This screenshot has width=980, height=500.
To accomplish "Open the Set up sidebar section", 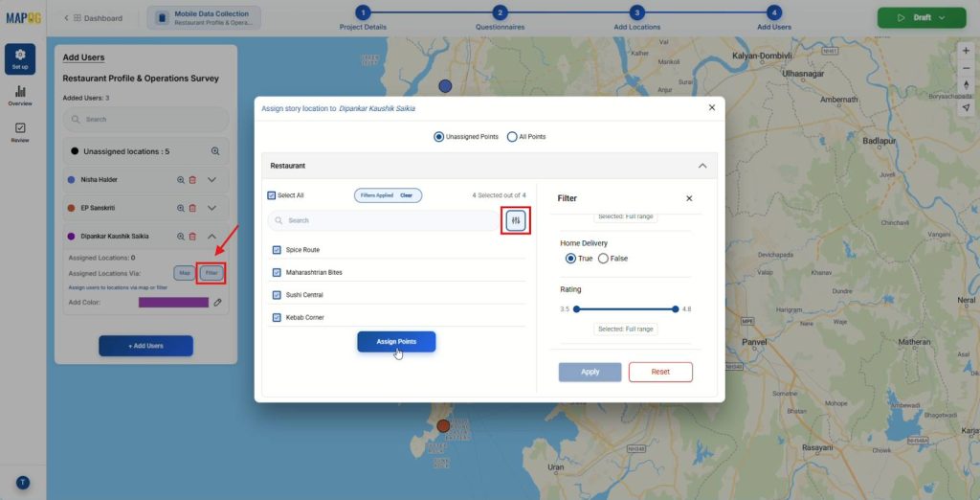I will [x=20, y=58].
